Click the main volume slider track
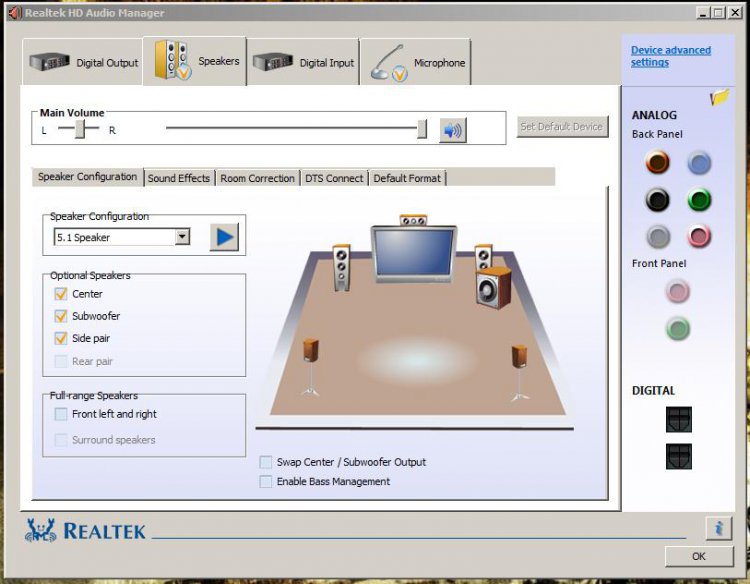Viewport: 750px width, 584px height. pos(292,128)
